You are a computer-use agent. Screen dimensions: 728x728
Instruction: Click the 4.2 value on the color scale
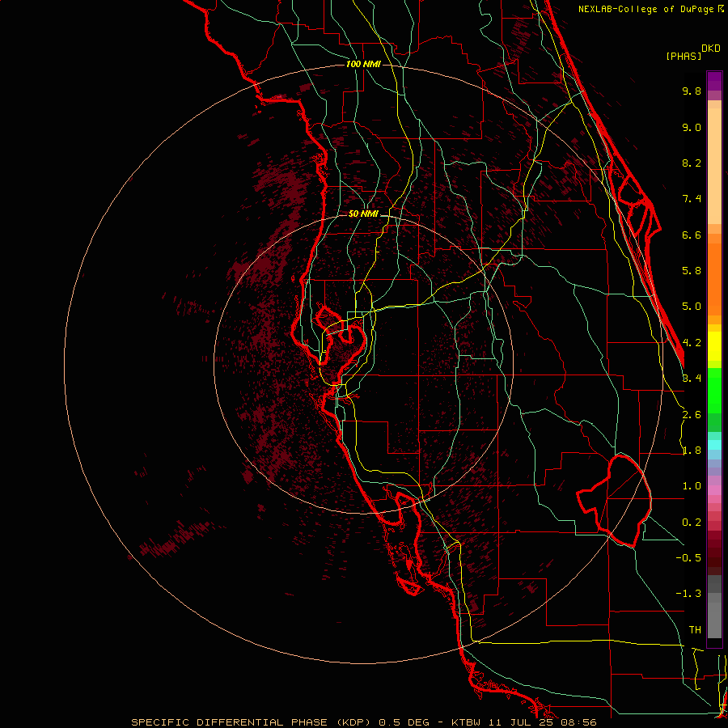tap(692, 343)
